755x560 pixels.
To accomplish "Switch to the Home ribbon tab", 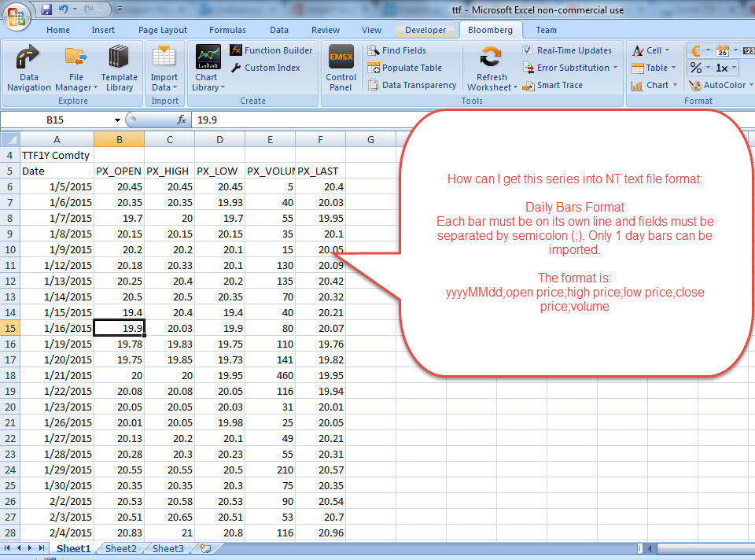I will click(58, 30).
